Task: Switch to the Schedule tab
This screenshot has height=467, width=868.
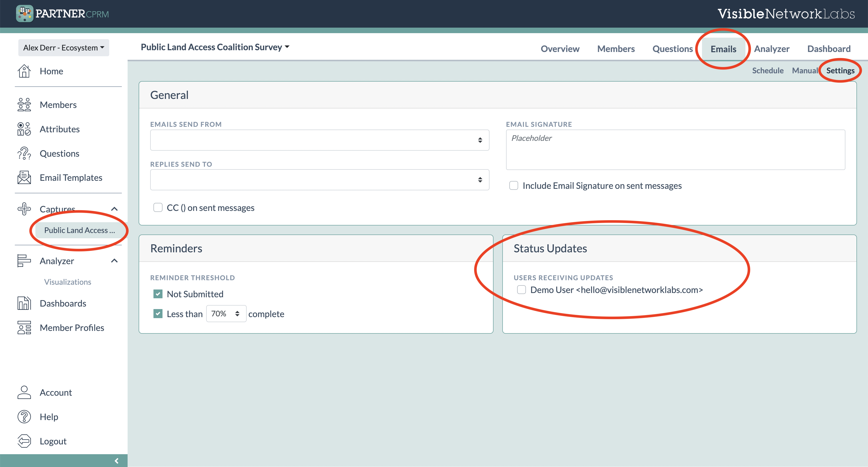Action: [x=768, y=70]
